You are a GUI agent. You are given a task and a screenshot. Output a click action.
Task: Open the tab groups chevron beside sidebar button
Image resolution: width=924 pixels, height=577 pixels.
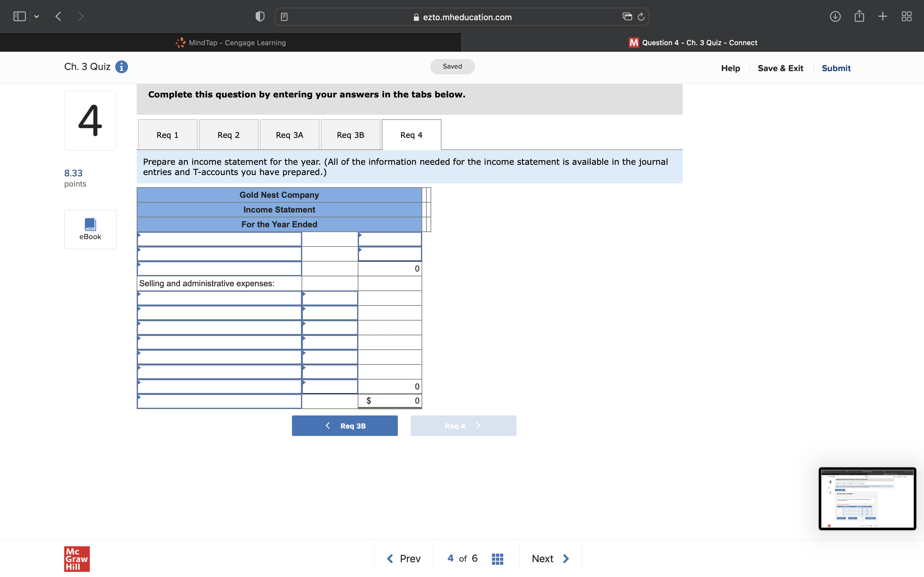point(37,16)
